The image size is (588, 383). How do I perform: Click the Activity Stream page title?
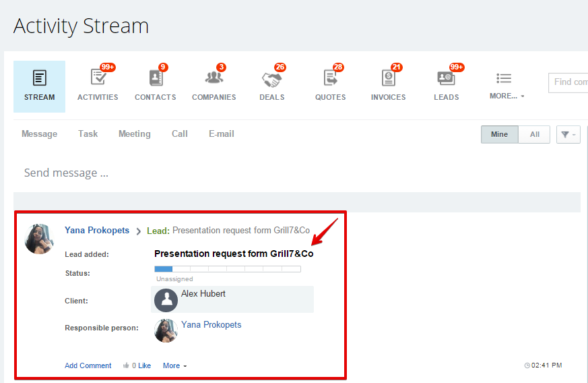pos(81,26)
